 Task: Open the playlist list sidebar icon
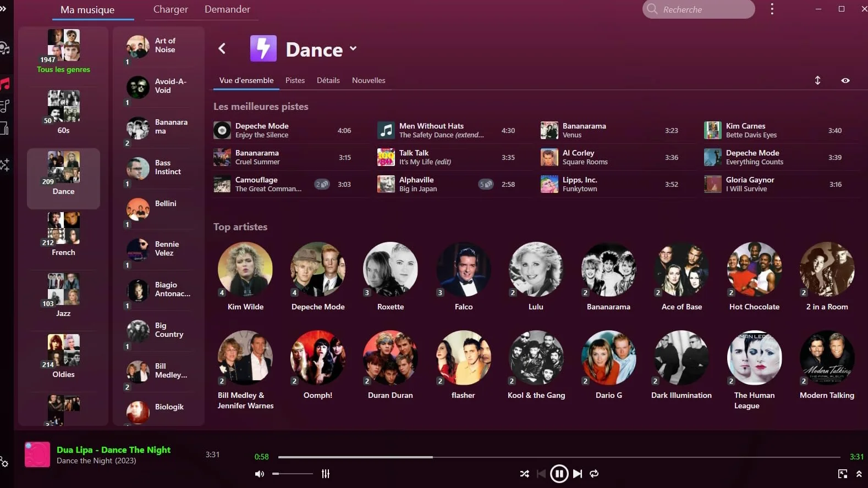coord(5,106)
